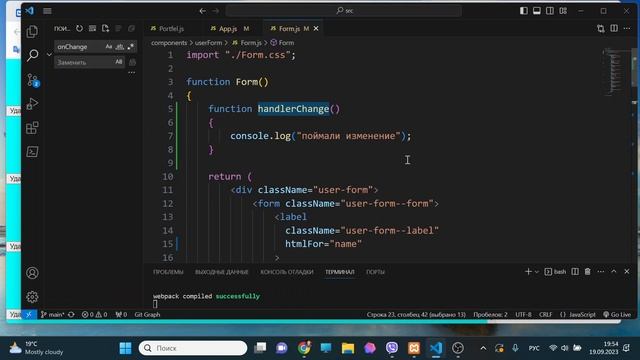Open a new search editor

pyautogui.click(x=106, y=28)
